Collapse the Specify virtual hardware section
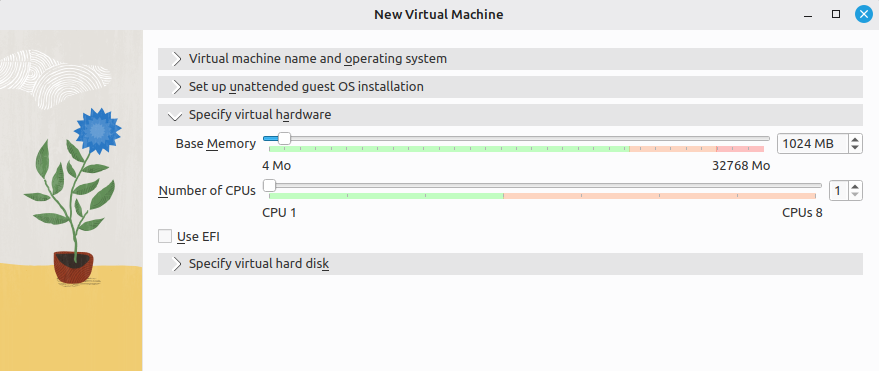The height and width of the screenshot is (371, 879). pyautogui.click(x=510, y=115)
